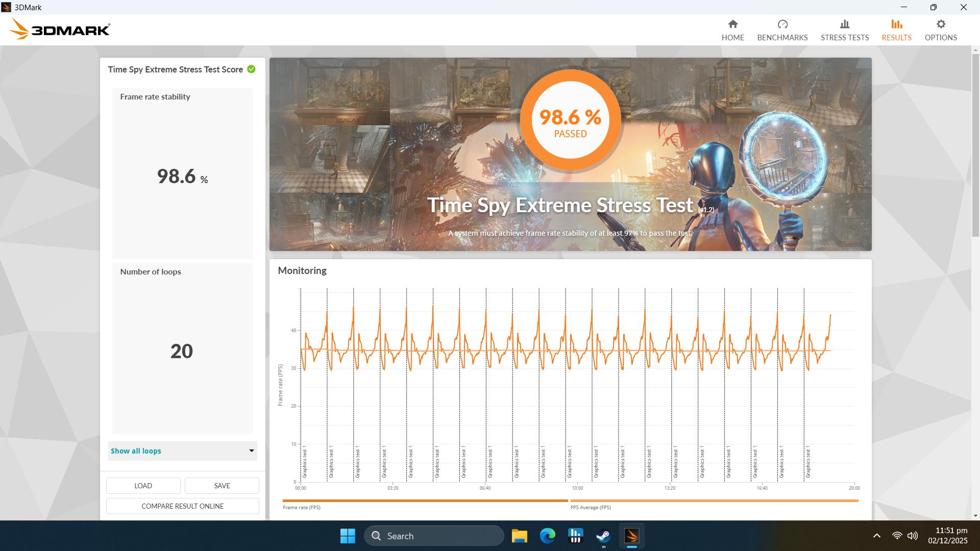Open the Show all loops dropdown
This screenshot has height=551, width=980.
tap(182, 450)
